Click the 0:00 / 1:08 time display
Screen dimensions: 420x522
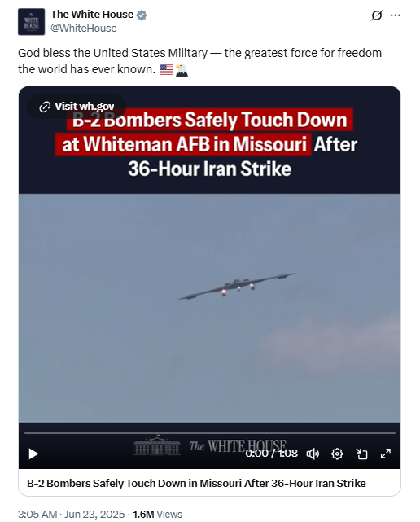click(x=272, y=454)
